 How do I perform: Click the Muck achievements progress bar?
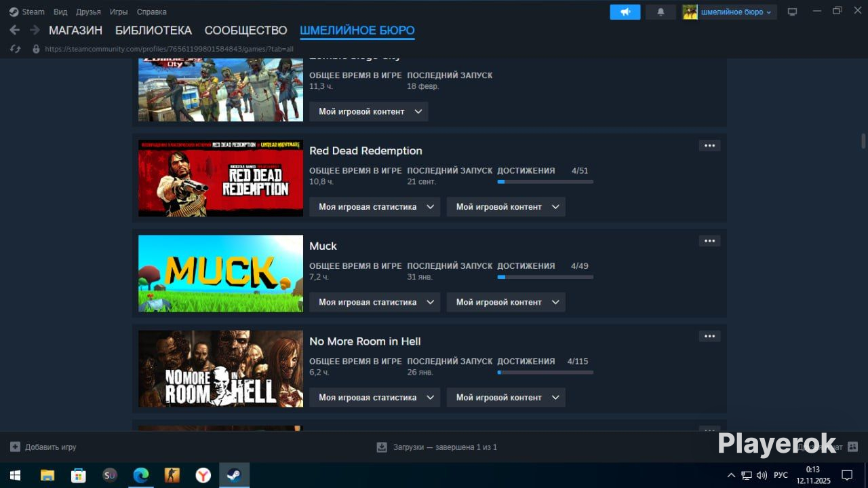tap(545, 277)
